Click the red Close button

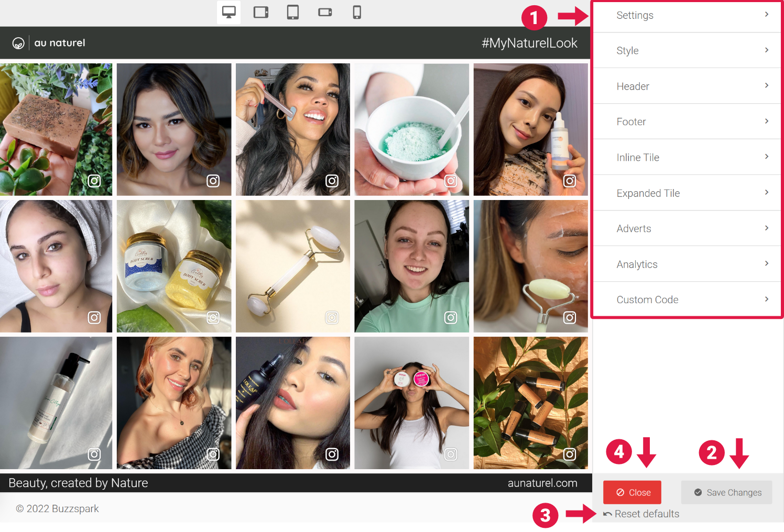(632, 493)
